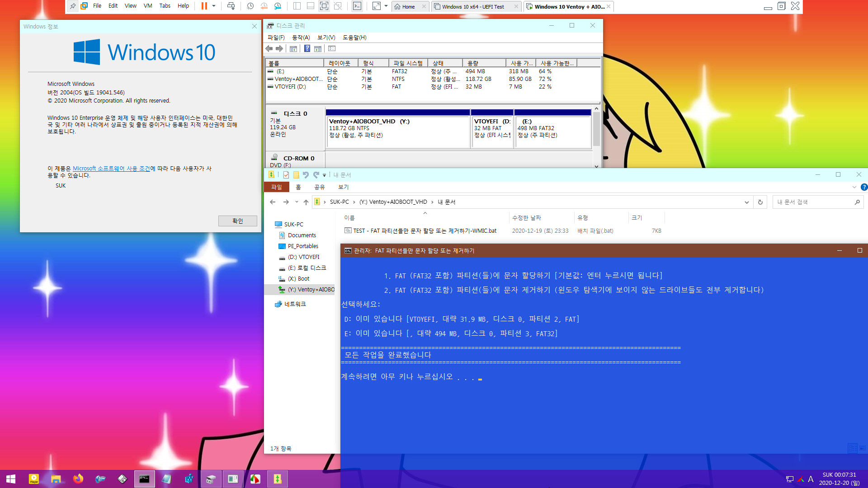The height and width of the screenshot is (488, 868).
Task: Select 네트워크 in Explorer navigation tree
Action: 295,304
